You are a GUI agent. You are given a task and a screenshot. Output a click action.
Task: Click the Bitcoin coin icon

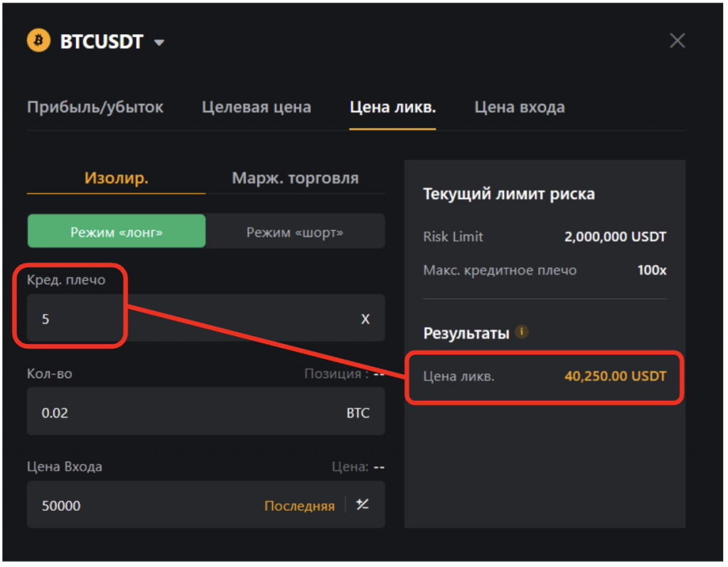coord(38,40)
